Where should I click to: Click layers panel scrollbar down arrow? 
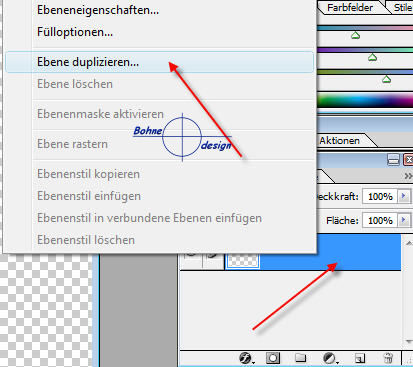click(409, 342)
